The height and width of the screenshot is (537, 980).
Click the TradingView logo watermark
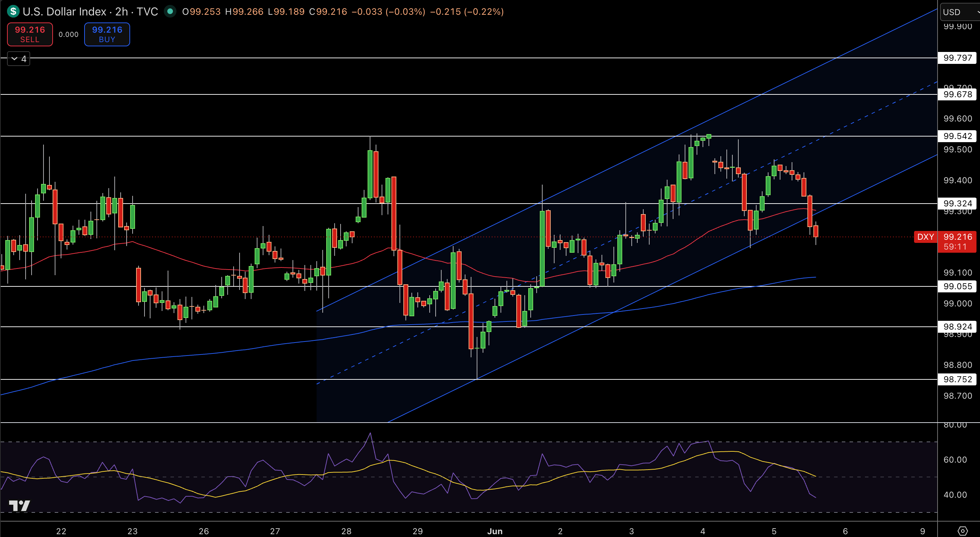[x=19, y=505]
